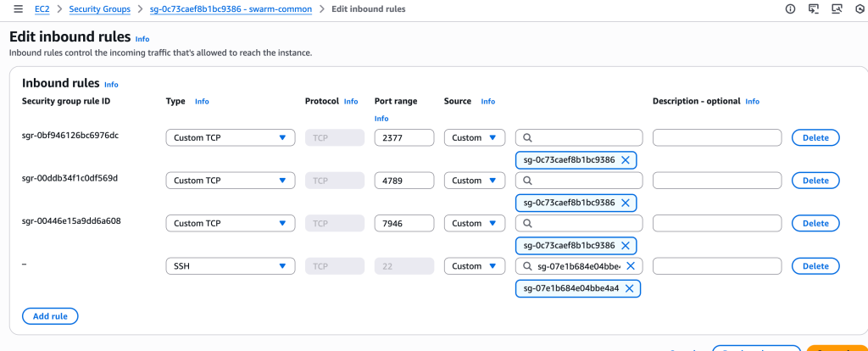Remove sg-0c73caef8b1bc9386 tag from port 7946 rule
Screen dimensions: 868x351
[x=626, y=245]
